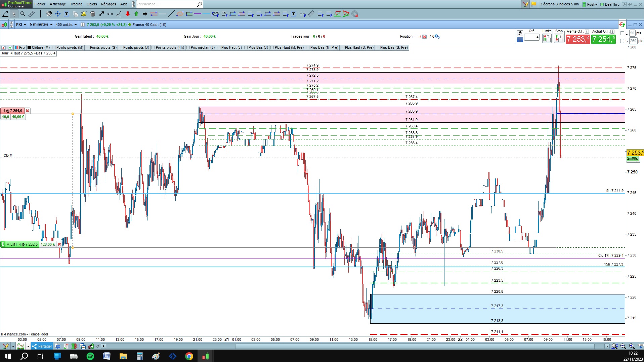Click the Limite order icon

point(547,39)
